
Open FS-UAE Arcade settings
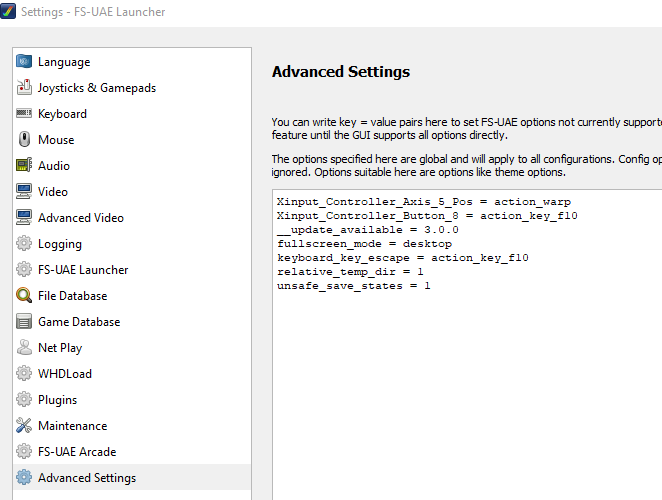click(132, 451)
